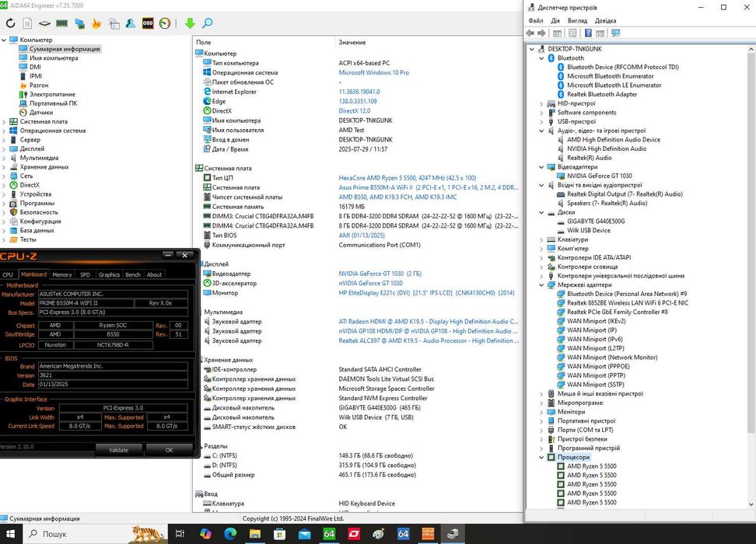
Task: Collapse the Компьютер root node in AIDA64
Action: pos(4,40)
